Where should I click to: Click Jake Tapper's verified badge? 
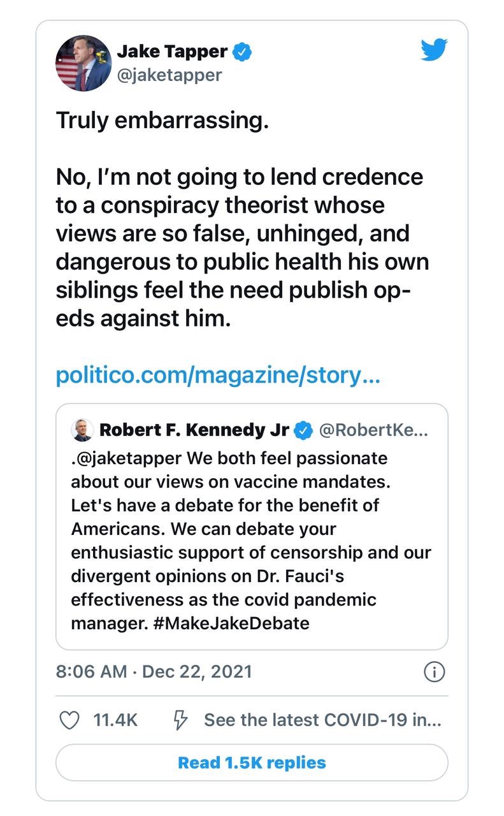[242, 52]
